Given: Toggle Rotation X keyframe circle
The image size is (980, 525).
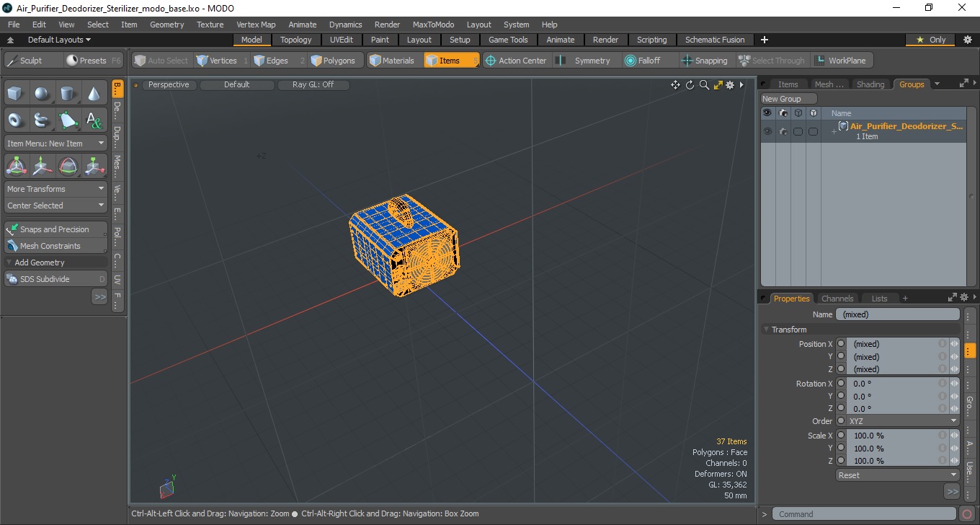Looking at the screenshot, I should 841,384.
